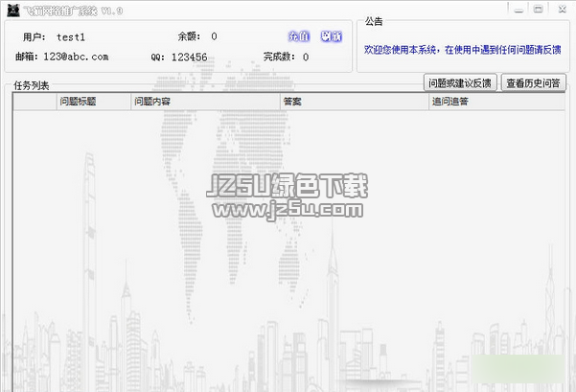Image resolution: width=576 pixels, height=392 pixels.
Task: Close the window
Action: pyautogui.click(x=562, y=10)
